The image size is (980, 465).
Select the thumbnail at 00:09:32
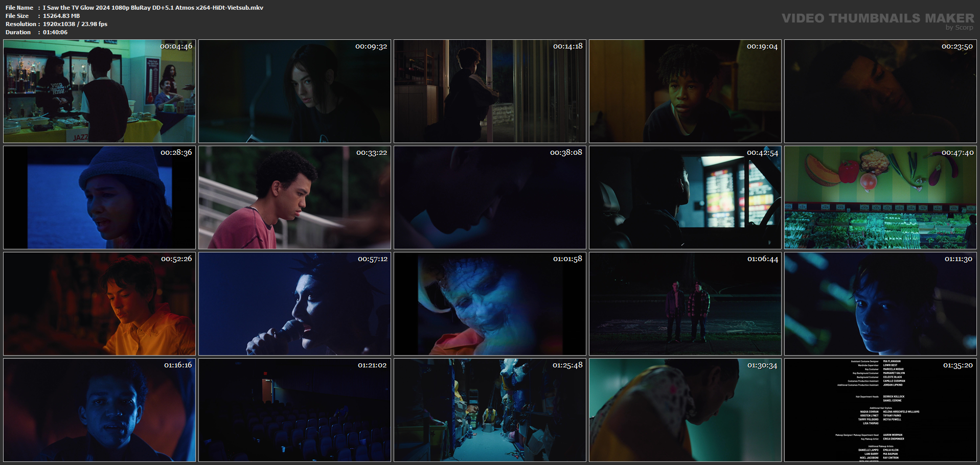click(294, 91)
